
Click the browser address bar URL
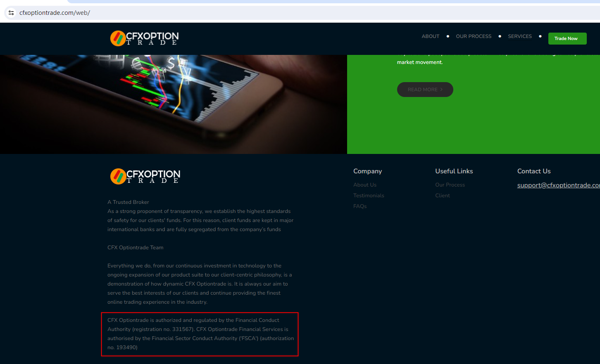coord(55,13)
